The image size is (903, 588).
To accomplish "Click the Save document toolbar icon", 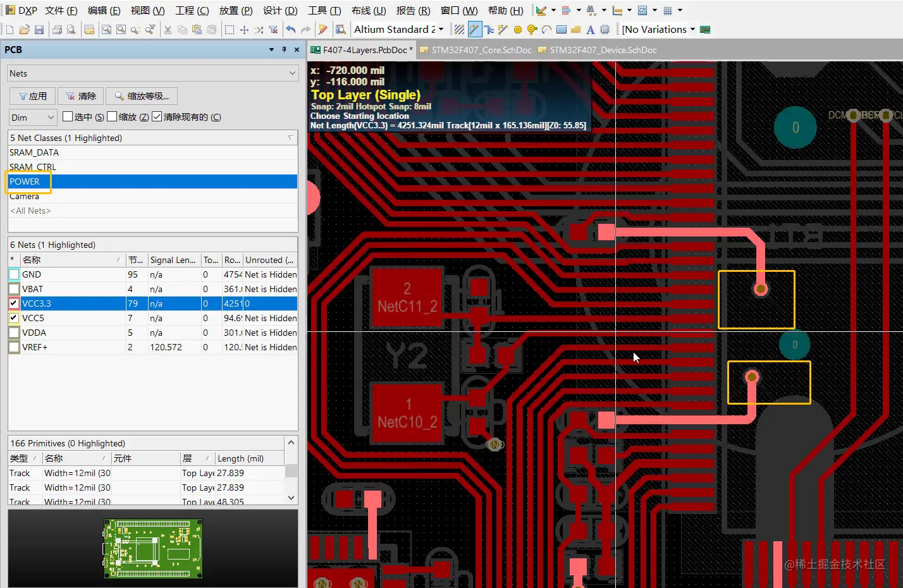I will tap(39, 30).
